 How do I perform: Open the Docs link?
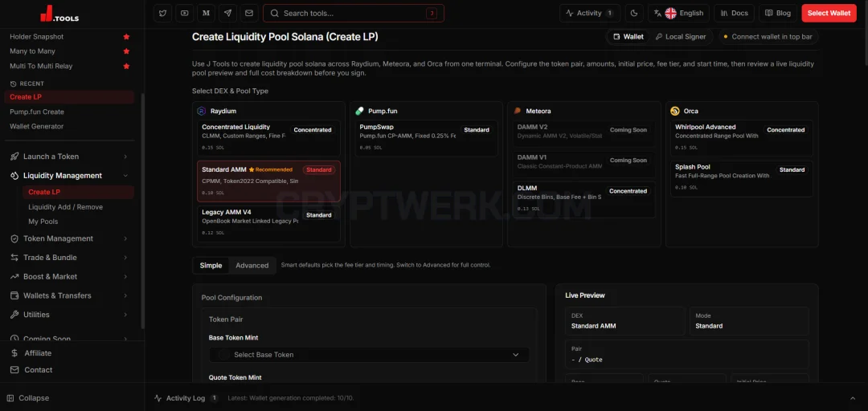pyautogui.click(x=734, y=14)
